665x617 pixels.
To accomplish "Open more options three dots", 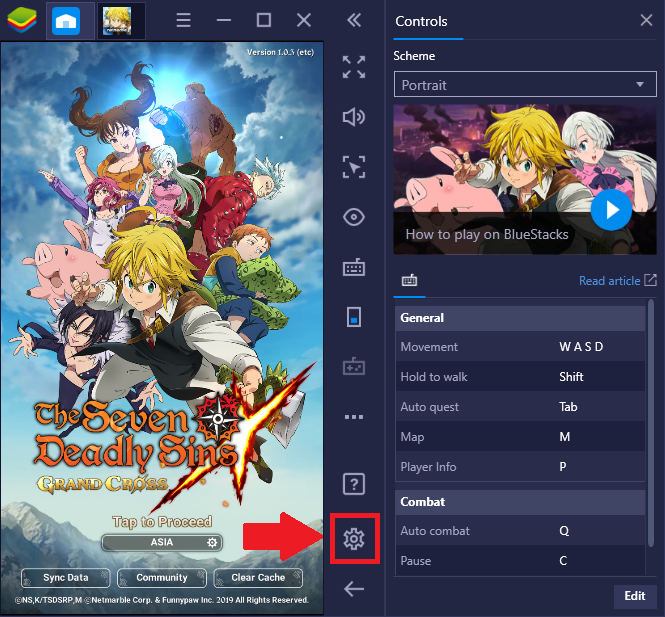I will pos(354,417).
